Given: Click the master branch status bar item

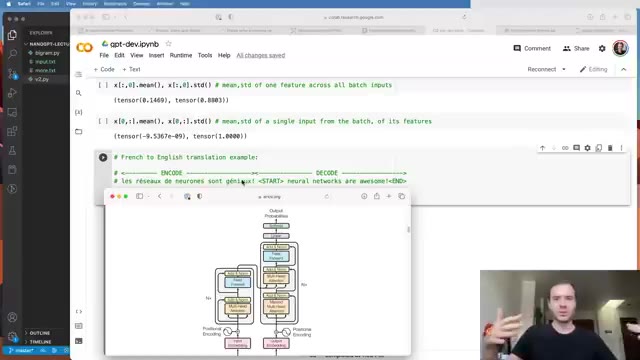Looking at the screenshot, I should (x=21, y=351).
